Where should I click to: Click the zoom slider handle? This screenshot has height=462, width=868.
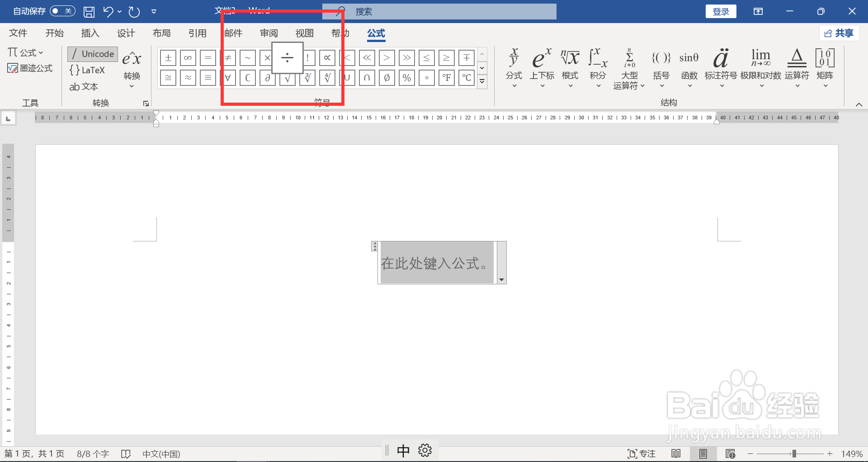click(794, 453)
